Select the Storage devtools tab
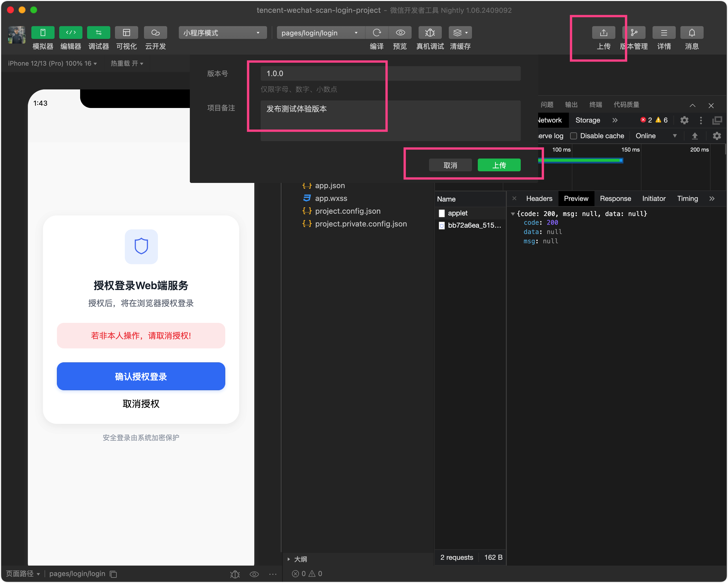Image resolution: width=728 pixels, height=583 pixels. 588,120
